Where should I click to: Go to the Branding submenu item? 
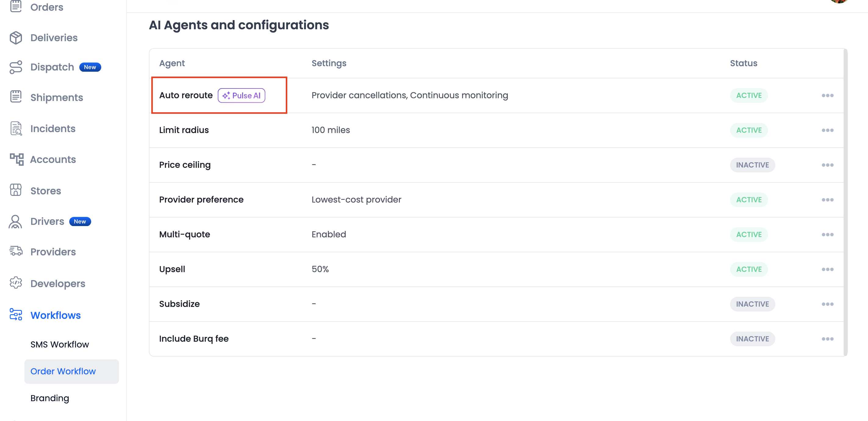[x=50, y=398]
